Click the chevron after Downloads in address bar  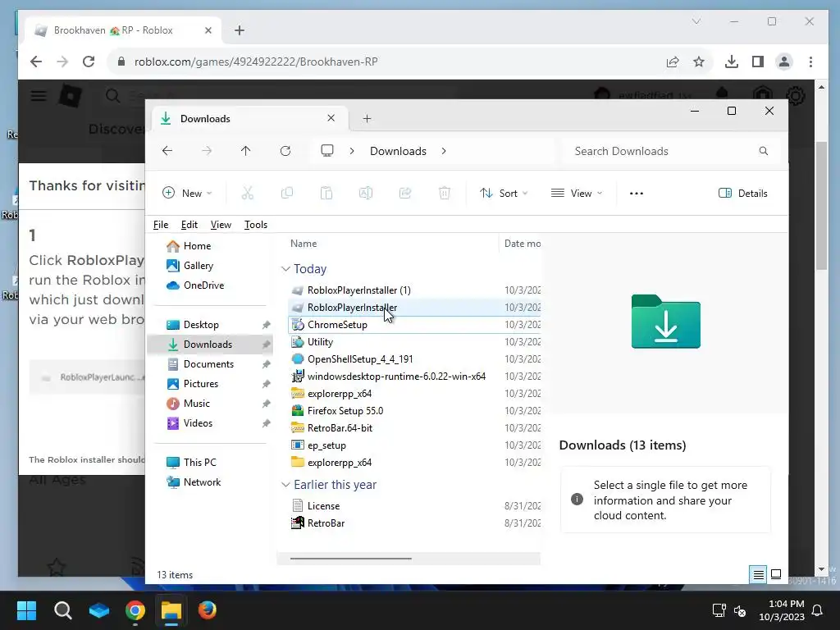(444, 151)
